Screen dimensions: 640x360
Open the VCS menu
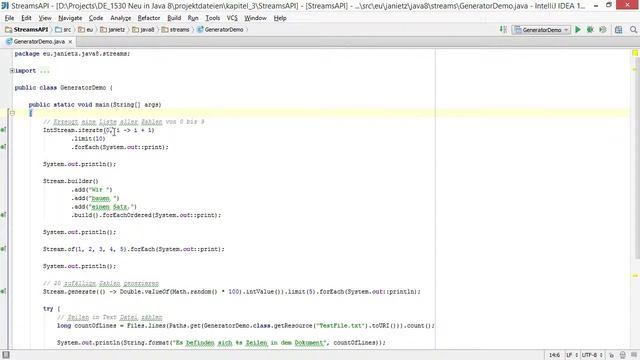pos(232,18)
